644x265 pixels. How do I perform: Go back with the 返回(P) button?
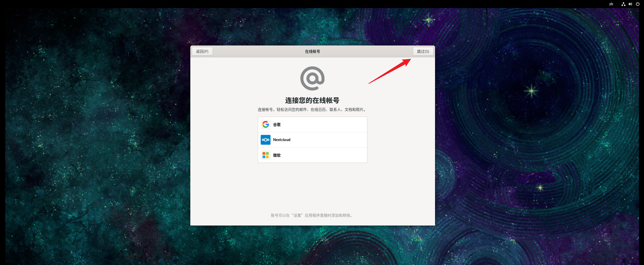(202, 51)
